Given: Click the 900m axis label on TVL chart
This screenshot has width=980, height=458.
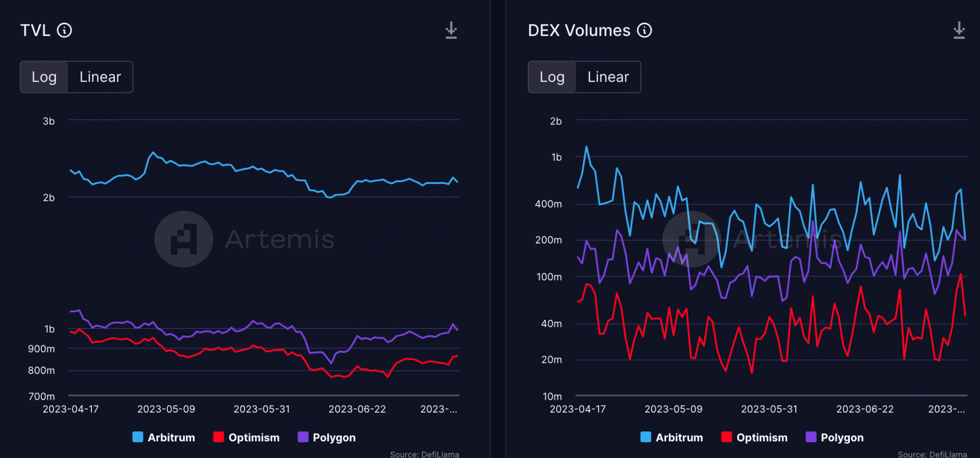Looking at the screenshot, I should tap(42, 349).
